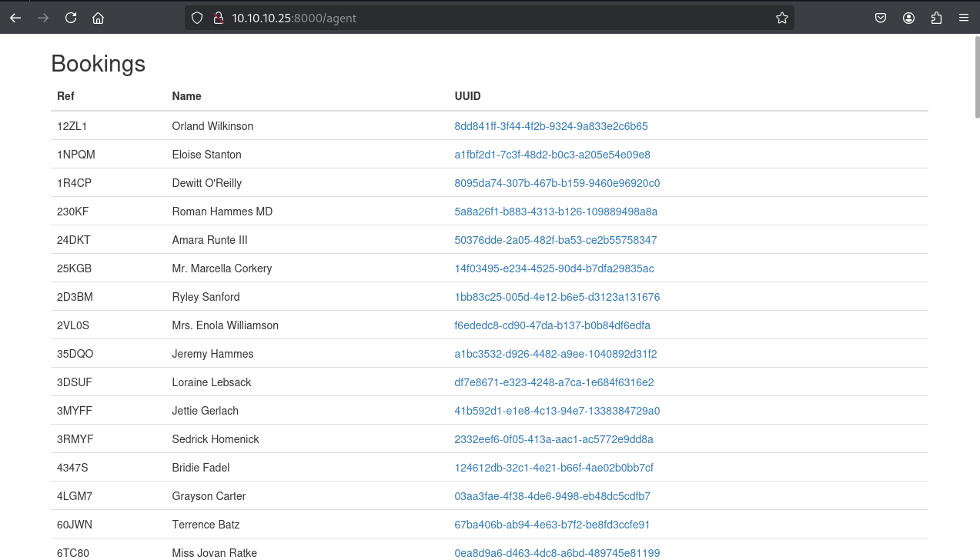Screen dimensions: 980x560
Task: Open Eloise Stanton's booking UUID link
Action: 552,155
